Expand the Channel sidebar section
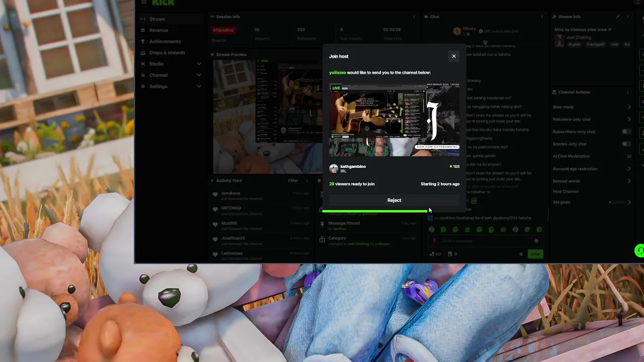Image resolution: width=644 pixels, height=362 pixels. (171, 75)
